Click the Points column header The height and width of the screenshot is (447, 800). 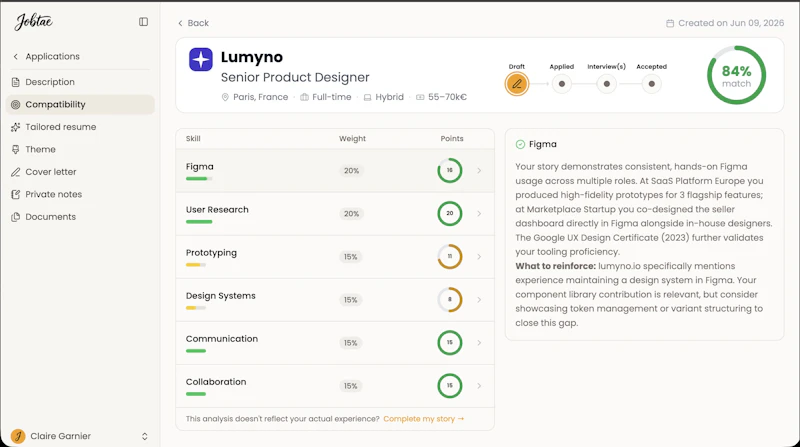[x=452, y=138]
